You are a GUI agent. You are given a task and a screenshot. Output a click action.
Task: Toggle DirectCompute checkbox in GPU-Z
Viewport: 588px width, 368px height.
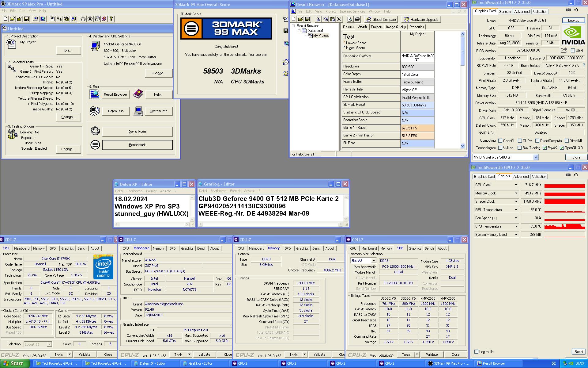tap(537, 141)
